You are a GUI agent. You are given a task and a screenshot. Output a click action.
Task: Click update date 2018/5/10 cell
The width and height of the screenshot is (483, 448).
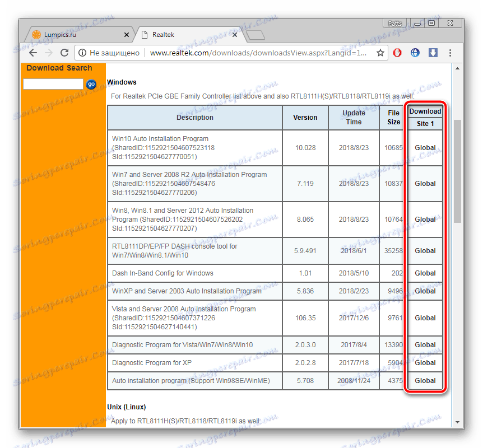(x=354, y=273)
